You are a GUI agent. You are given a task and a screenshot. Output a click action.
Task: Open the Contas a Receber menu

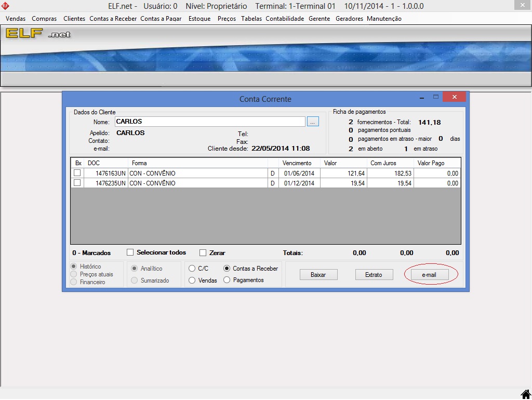pos(113,19)
